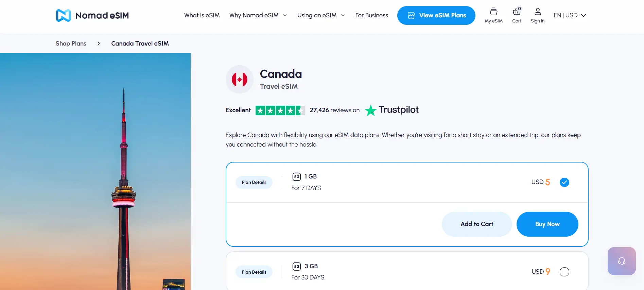Image resolution: width=644 pixels, height=290 pixels.
Task: Open My eSIM section
Action: tap(493, 15)
